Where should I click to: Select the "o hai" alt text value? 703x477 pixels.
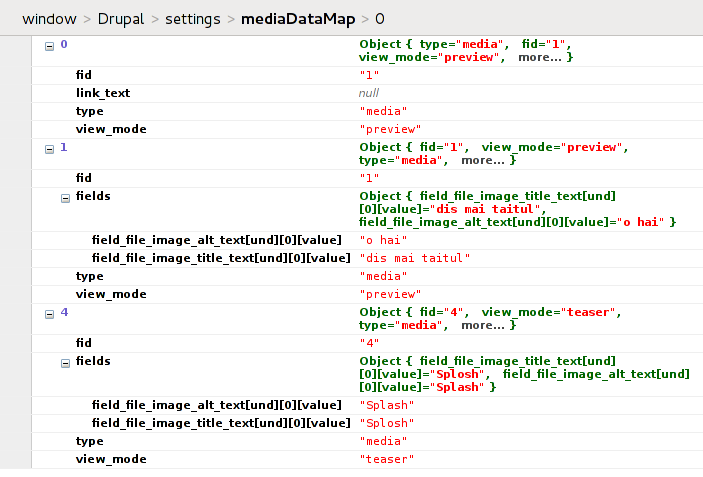point(383,240)
